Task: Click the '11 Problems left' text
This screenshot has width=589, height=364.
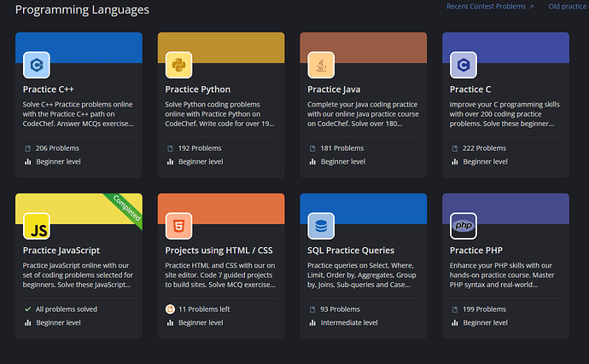Action: (x=204, y=309)
